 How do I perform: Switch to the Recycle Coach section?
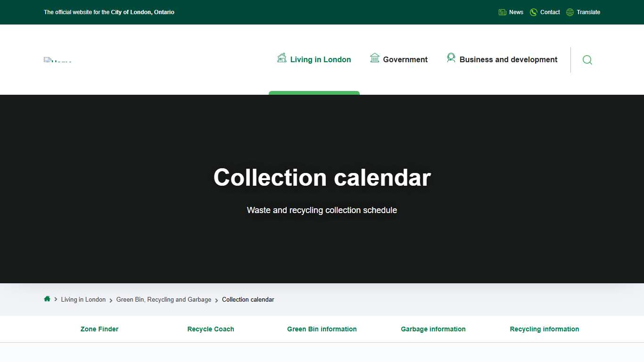pos(211,329)
